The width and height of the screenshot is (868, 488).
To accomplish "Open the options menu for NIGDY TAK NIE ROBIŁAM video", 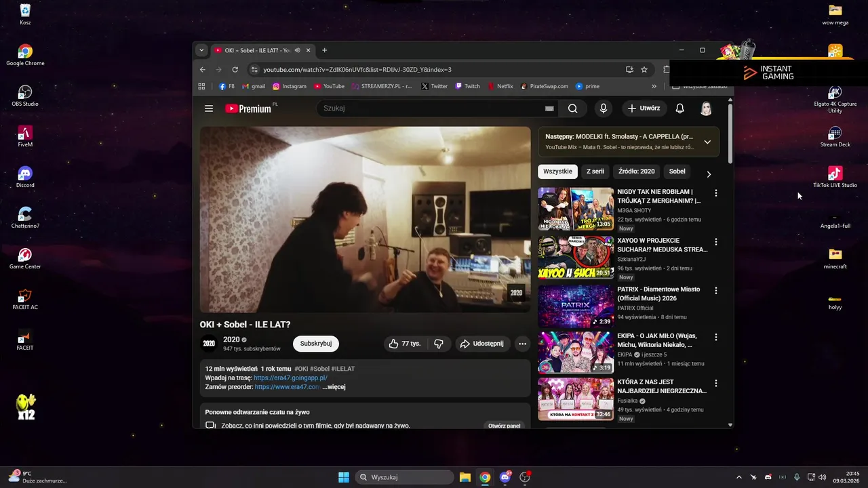I will [x=715, y=193].
